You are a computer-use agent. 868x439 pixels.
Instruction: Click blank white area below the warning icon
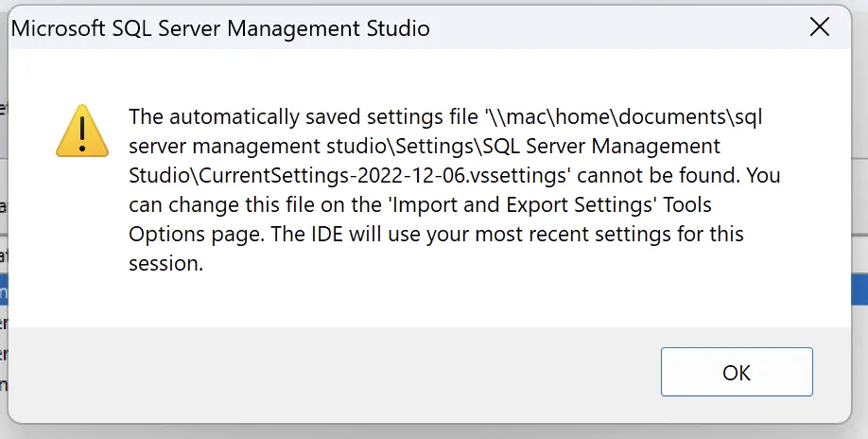(82, 237)
